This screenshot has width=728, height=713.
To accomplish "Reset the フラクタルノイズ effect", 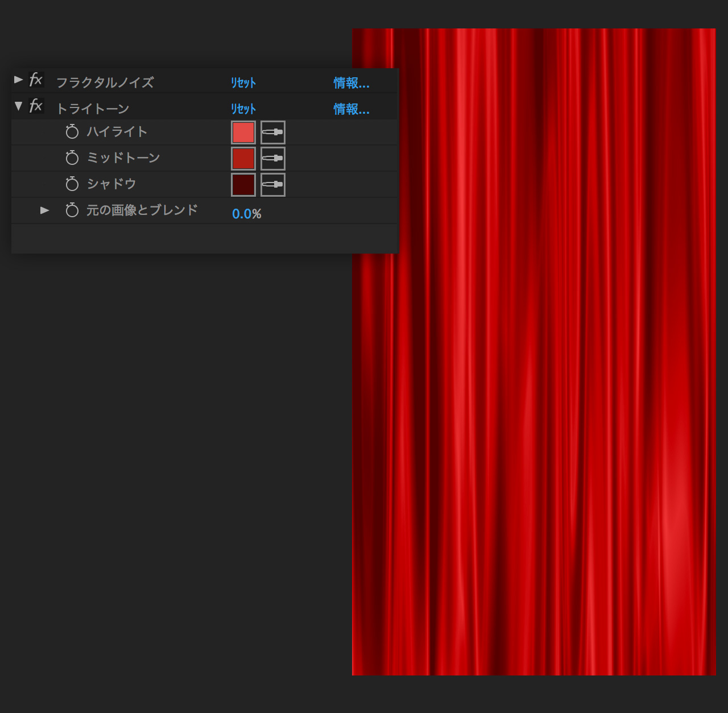I will click(243, 83).
